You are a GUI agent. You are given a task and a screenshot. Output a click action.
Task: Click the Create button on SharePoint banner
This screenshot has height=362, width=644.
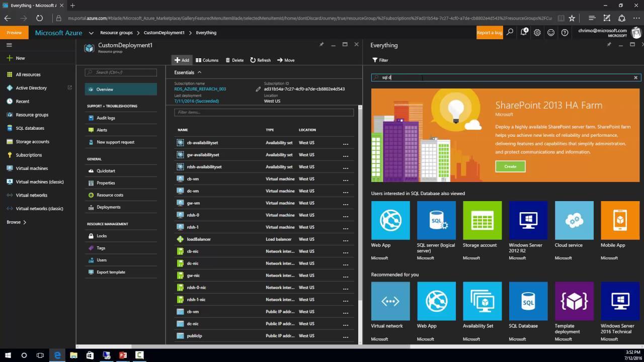coord(510,166)
